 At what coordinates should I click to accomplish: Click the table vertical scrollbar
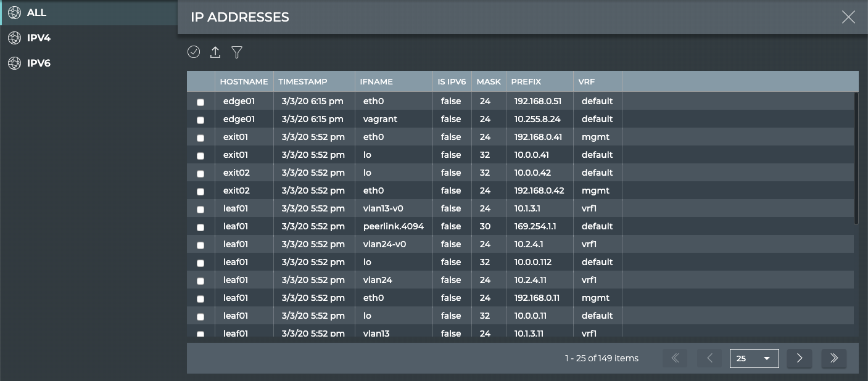856,159
